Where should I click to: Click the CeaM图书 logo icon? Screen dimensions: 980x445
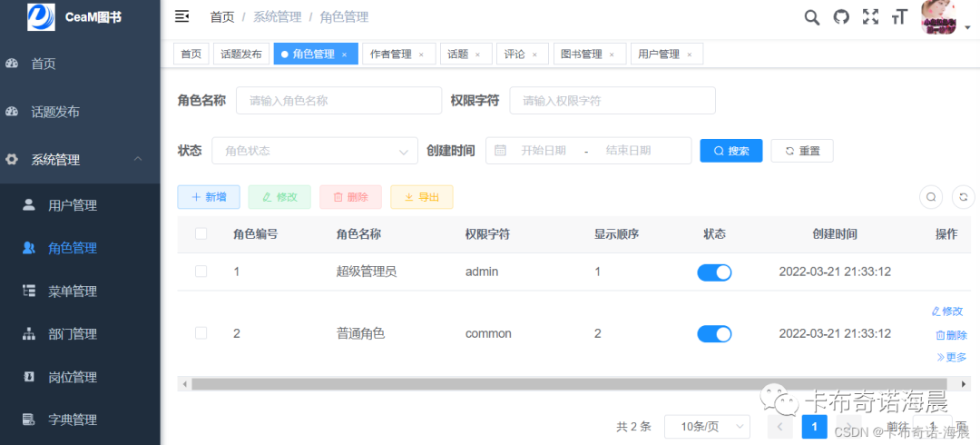[41, 16]
